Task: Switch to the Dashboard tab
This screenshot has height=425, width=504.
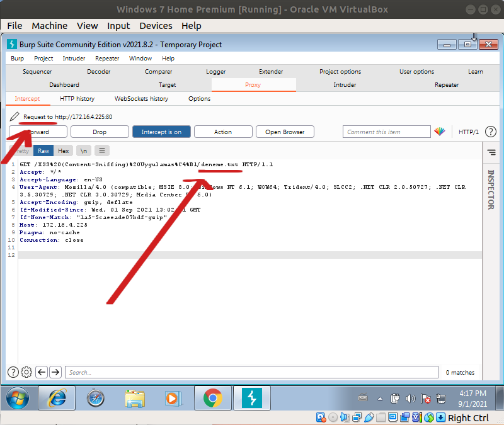Action: click(64, 85)
